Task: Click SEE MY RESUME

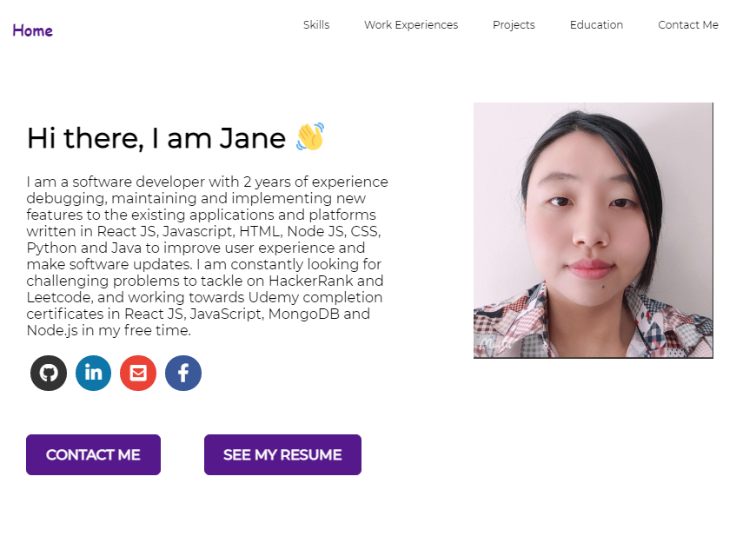Action: pos(282,454)
